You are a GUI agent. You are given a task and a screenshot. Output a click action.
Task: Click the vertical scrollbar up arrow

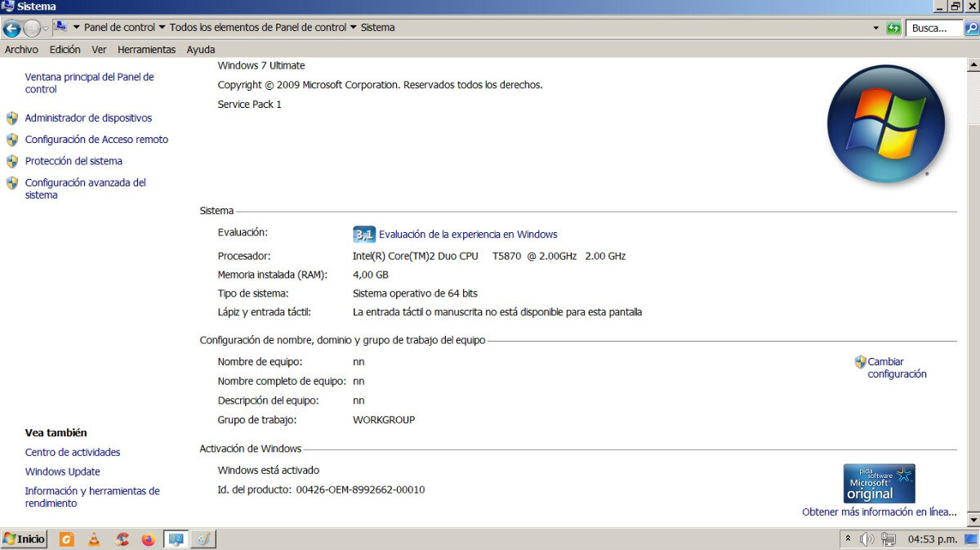[973, 64]
